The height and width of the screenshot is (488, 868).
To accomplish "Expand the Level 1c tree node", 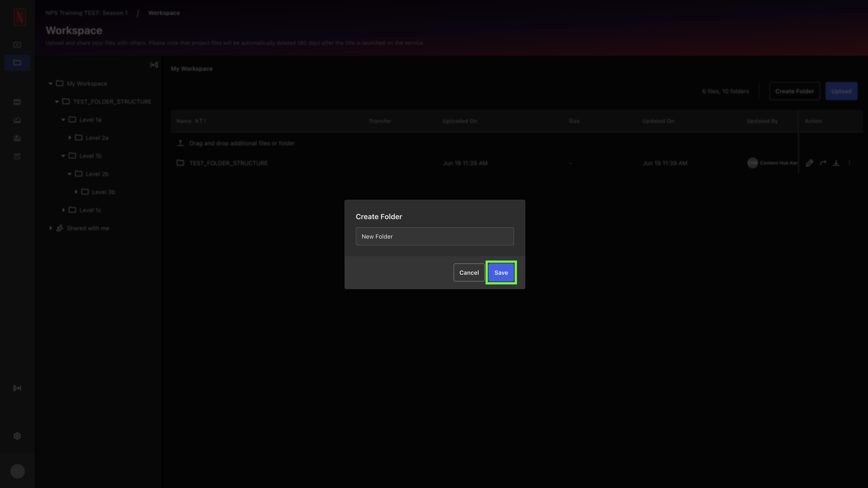I will [x=63, y=210].
